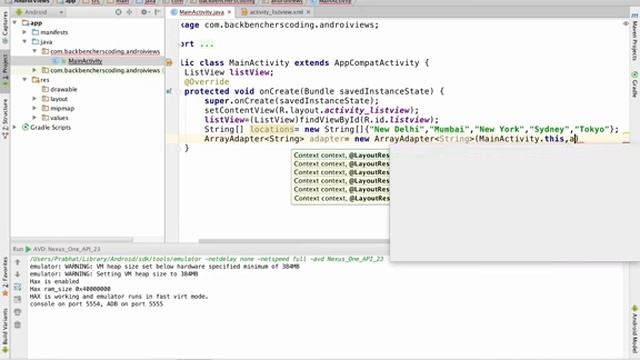Collapse the res folder

tap(24, 80)
